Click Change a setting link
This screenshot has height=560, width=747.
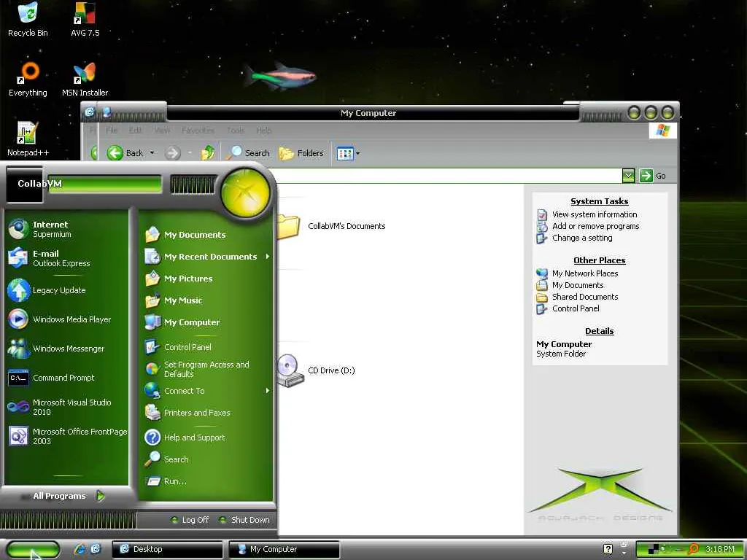(582, 238)
